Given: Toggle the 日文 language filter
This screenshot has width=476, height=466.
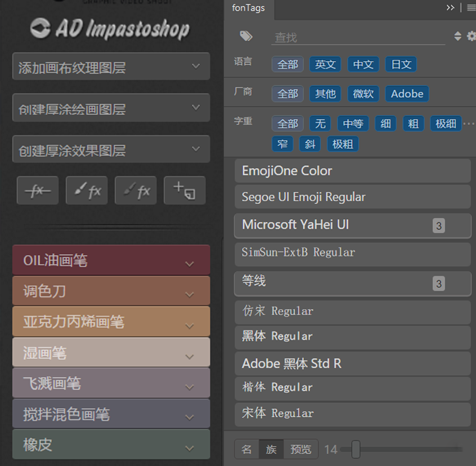Looking at the screenshot, I should pos(401,64).
